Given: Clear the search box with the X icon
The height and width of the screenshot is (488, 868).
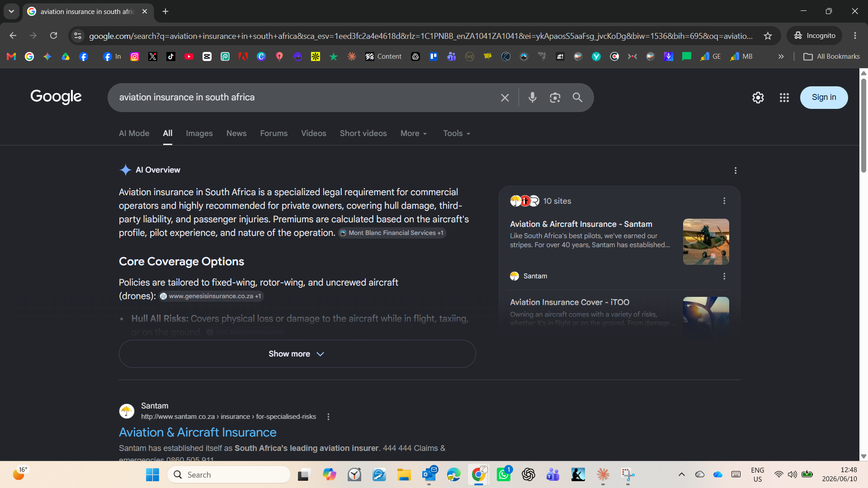Looking at the screenshot, I should click(505, 98).
